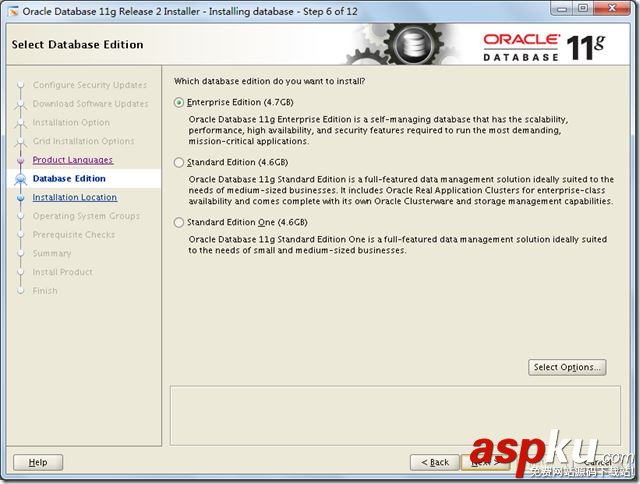
Task: Select the Database Edition step
Action: (69, 179)
